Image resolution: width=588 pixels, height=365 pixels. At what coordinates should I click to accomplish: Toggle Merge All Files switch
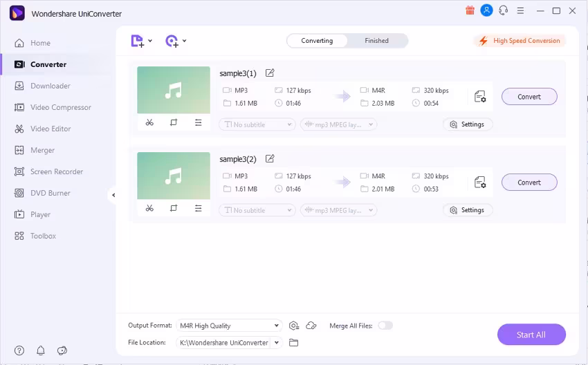[385, 326]
